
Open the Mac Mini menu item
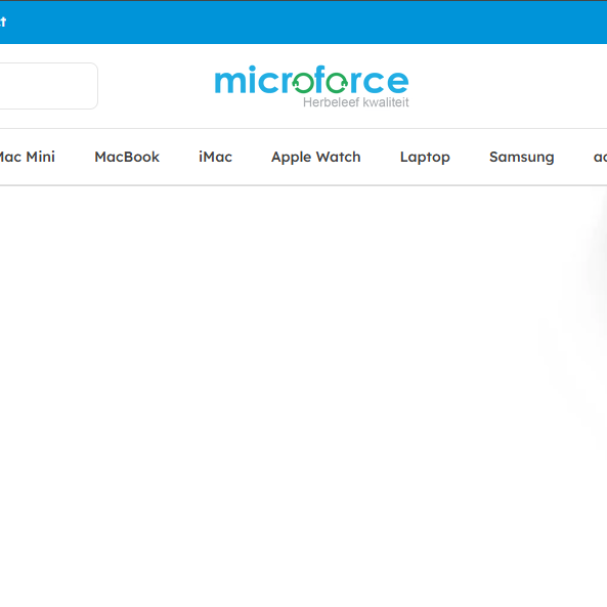pos(26,157)
